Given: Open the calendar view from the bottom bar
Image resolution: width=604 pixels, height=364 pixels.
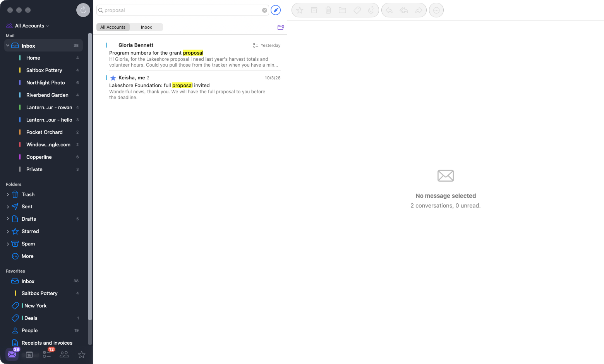Looking at the screenshot, I should point(29,354).
